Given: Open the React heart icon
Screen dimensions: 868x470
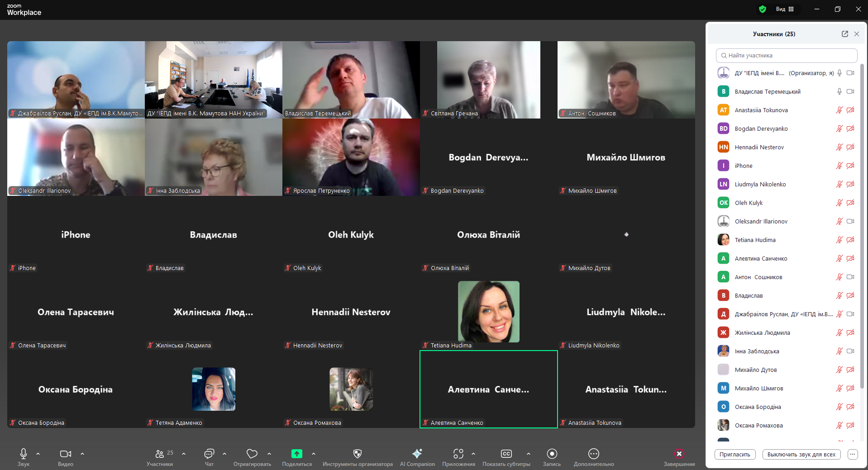Looking at the screenshot, I should tap(252, 454).
